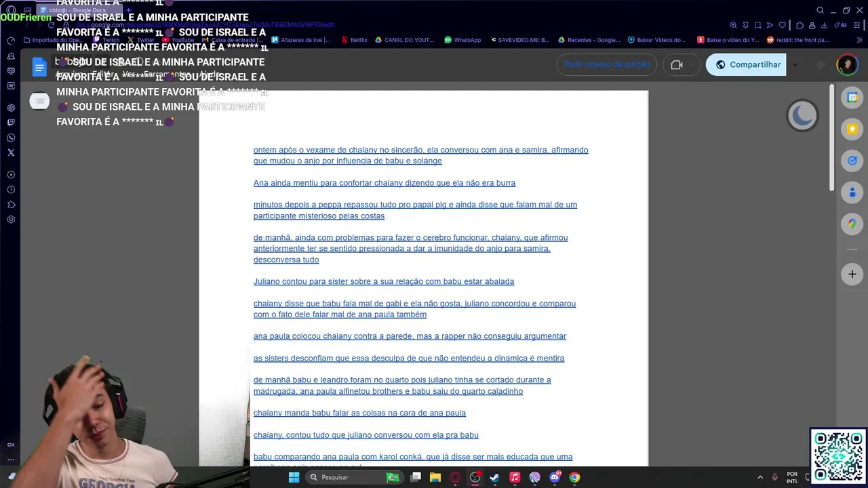Open the language indicator POR INTL

click(792, 477)
